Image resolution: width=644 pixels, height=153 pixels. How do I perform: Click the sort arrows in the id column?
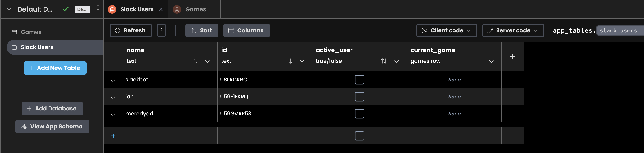pos(289,61)
